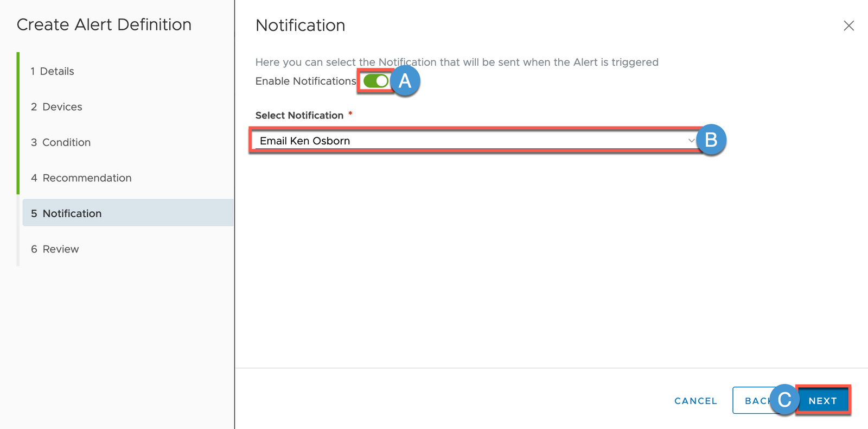Click the Enable Notifications label text
Viewport: 868px width, 429px height.
(x=305, y=81)
